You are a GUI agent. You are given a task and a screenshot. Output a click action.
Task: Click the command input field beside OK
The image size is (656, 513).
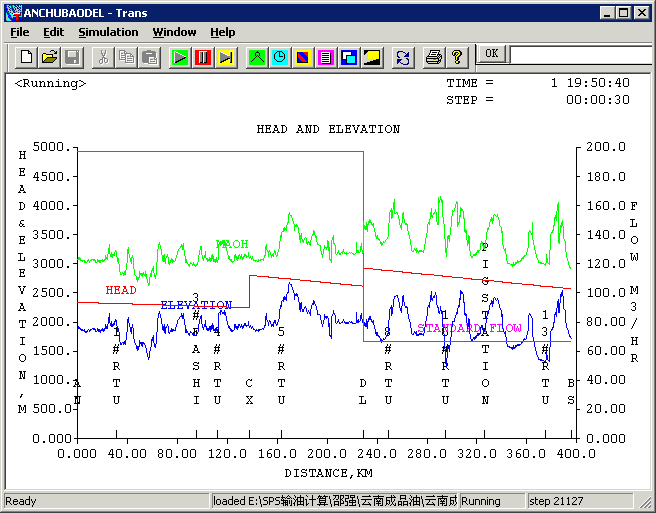click(580, 54)
